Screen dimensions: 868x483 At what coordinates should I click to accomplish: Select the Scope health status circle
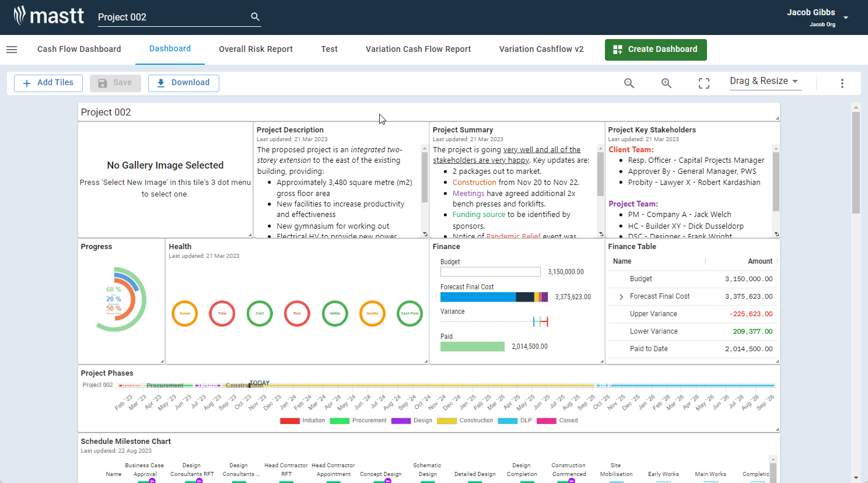[x=184, y=313]
